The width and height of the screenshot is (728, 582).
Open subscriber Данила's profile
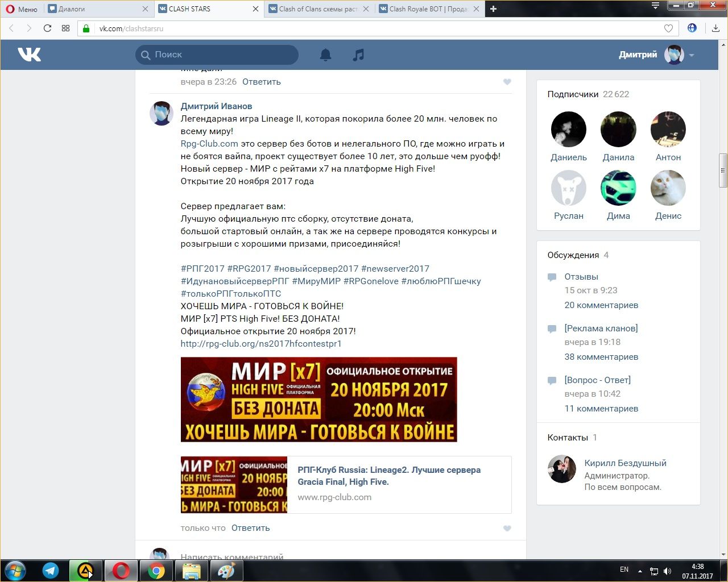point(618,136)
